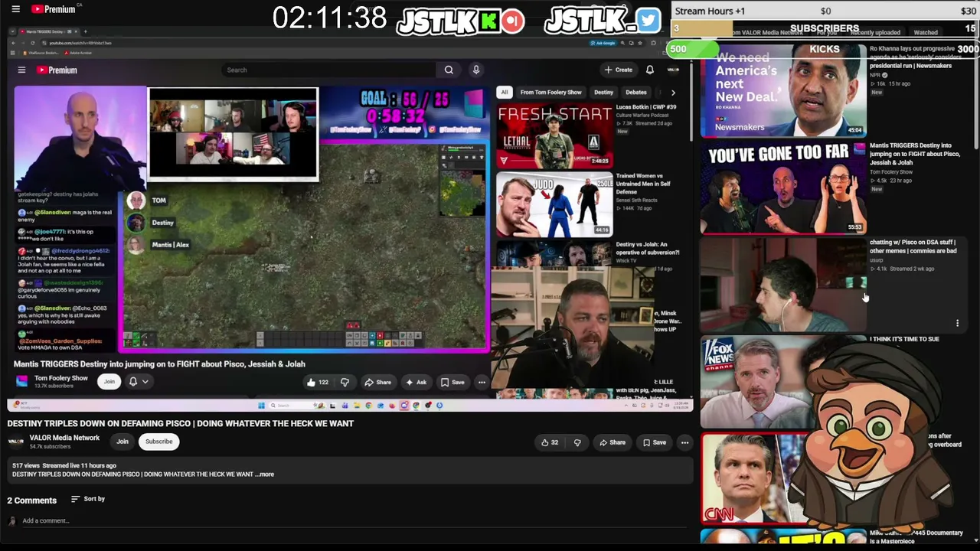Viewport: 980px width, 551px height.
Task: Click the Ask button under the Tom Foolery video
Action: (x=416, y=382)
